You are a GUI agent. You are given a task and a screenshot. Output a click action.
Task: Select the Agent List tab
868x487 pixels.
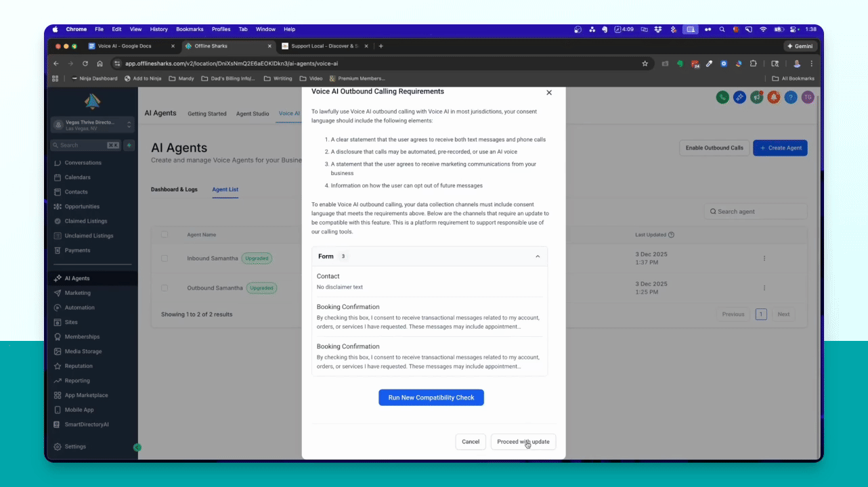tap(225, 189)
